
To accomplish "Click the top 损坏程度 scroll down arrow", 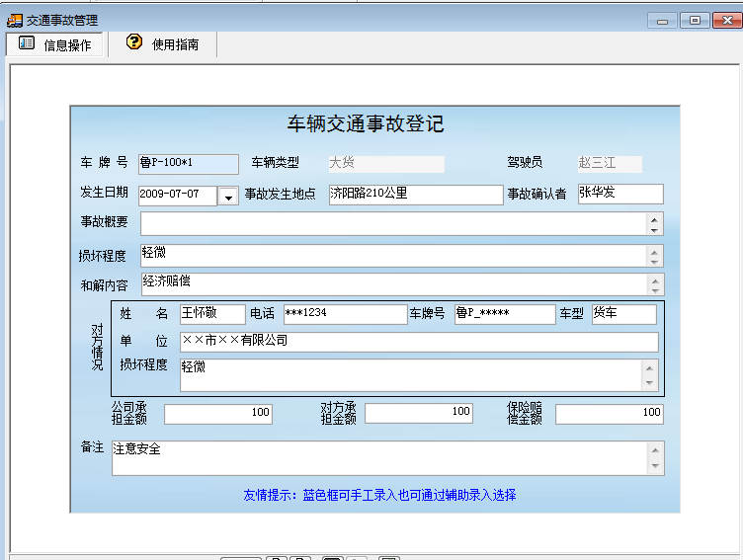I will pyautogui.click(x=654, y=262).
